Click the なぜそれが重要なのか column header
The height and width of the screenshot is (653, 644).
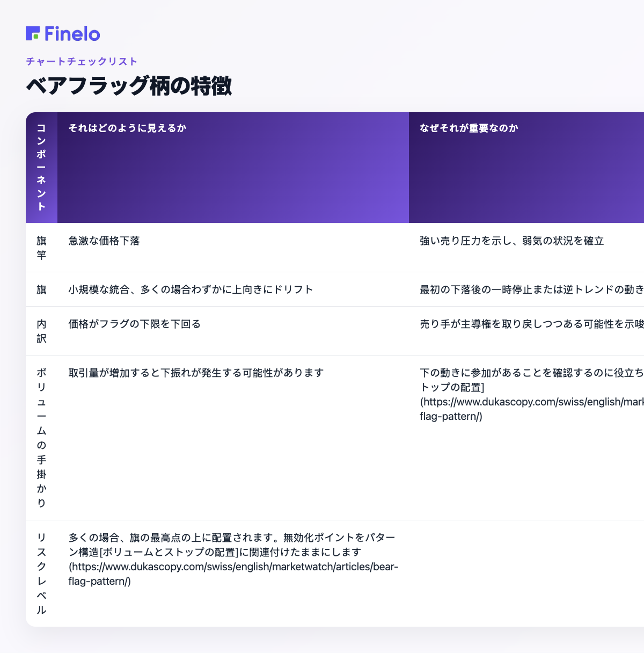pyautogui.click(x=526, y=168)
